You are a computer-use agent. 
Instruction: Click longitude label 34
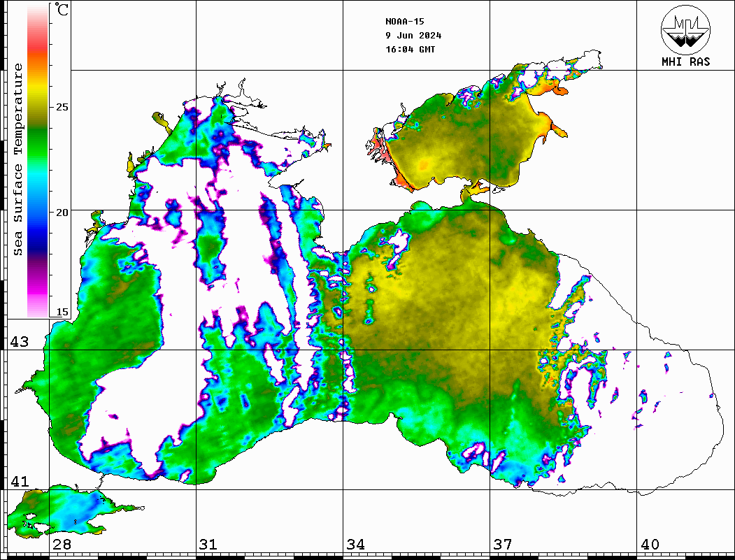355,544
